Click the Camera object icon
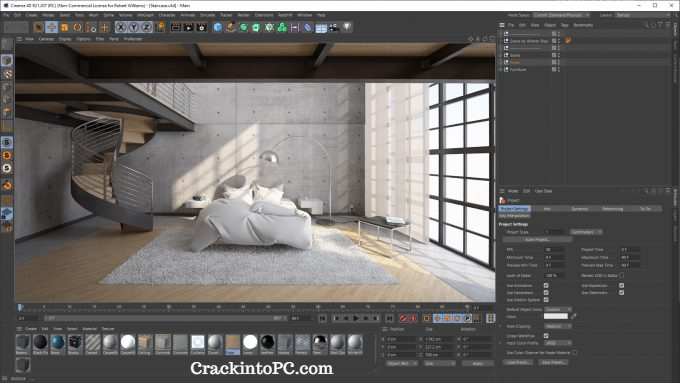This screenshot has width=680, height=383. (x=334, y=28)
